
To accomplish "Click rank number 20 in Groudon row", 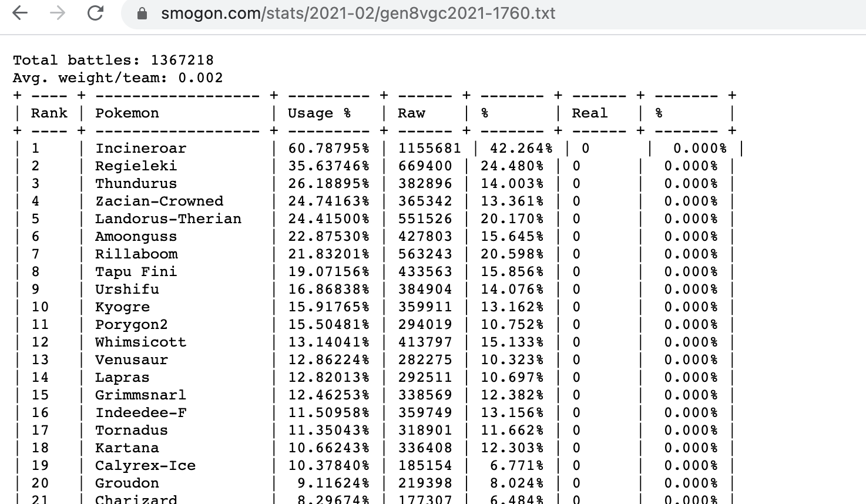I will (40, 483).
